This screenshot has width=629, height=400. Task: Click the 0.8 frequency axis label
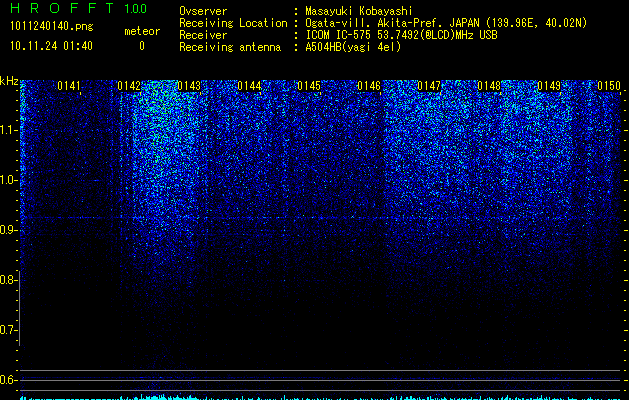[8, 280]
